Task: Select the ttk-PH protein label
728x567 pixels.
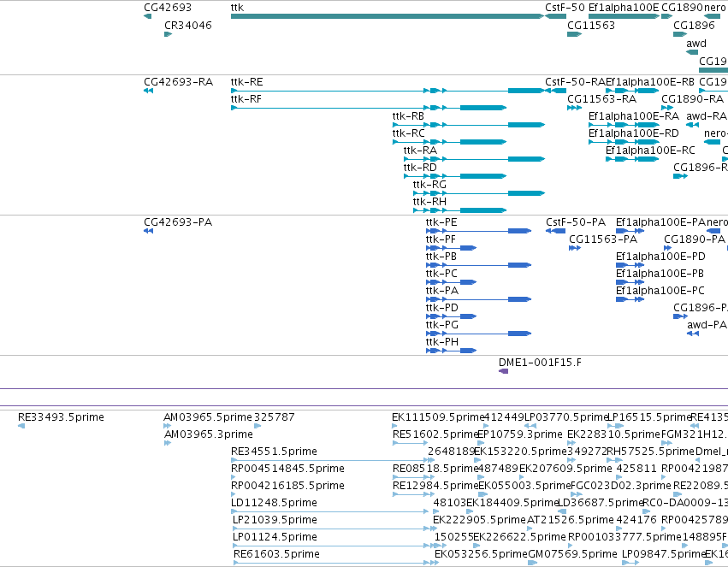Action: point(442,342)
